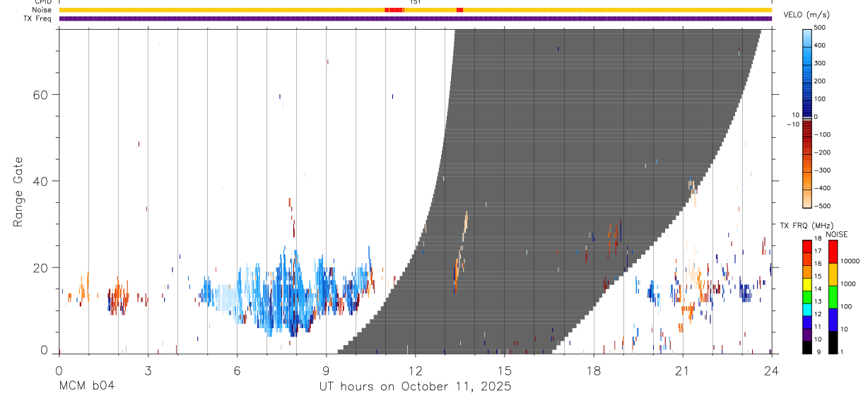
Task: Click the x-axis tick label '21'
Action: click(682, 370)
